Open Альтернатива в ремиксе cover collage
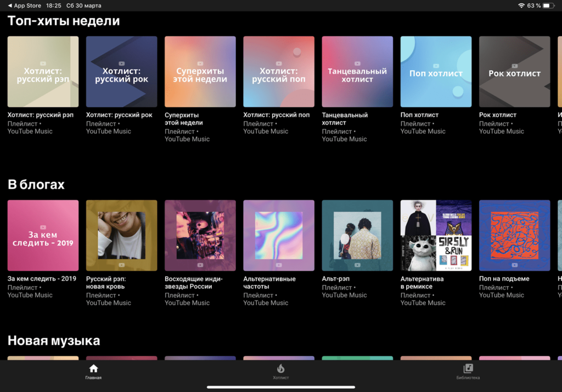 [x=436, y=235]
